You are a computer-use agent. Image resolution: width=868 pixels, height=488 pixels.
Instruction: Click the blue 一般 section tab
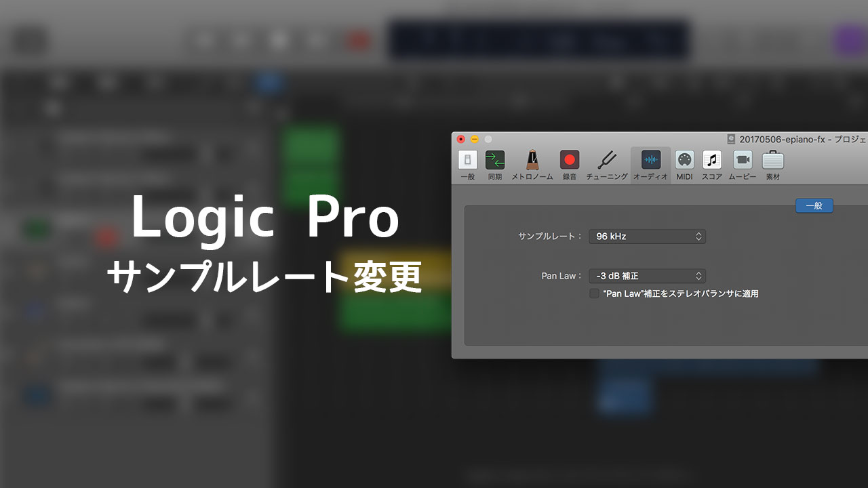(814, 205)
